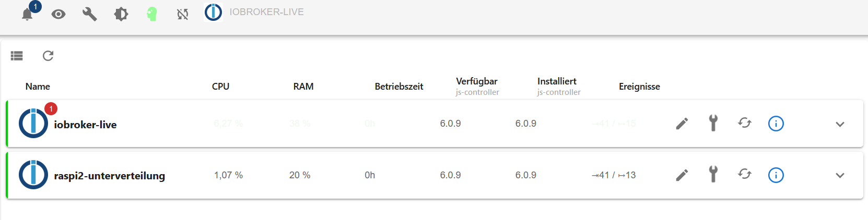Viewport: 868px width, 220px height.
Task: Toggle dark/light theme brightness icon
Action: [x=121, y=14]
